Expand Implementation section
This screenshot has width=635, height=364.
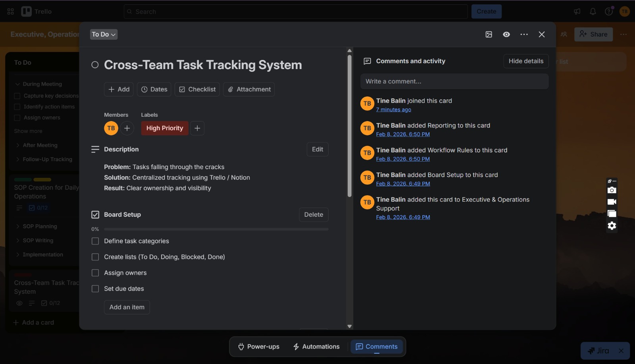tap(17, 255)
